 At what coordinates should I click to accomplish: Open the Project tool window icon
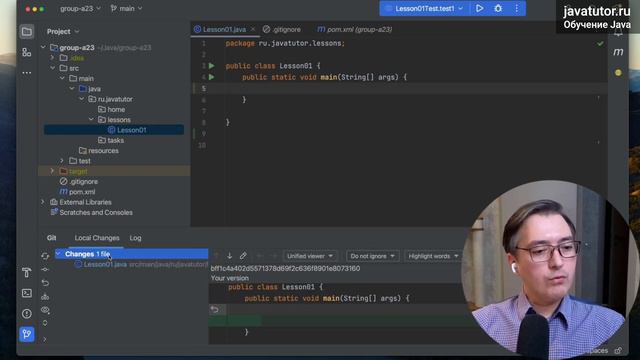pyautogui.click(x=27, y=32)
